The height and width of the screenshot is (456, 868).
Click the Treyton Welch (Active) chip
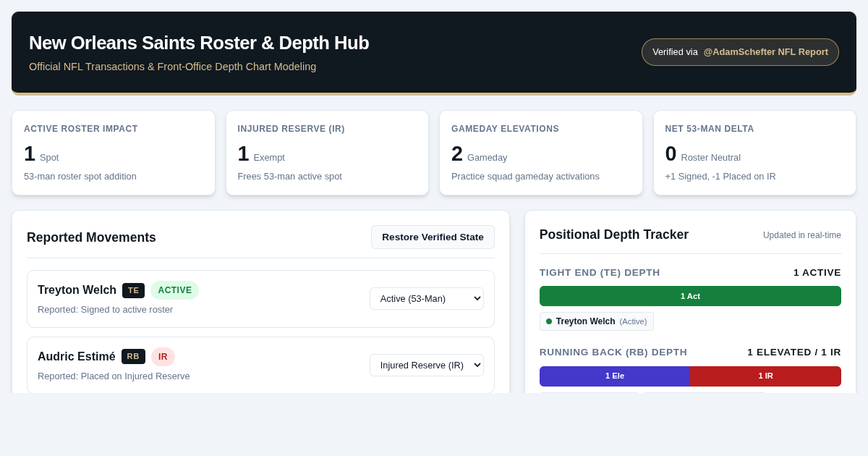pyautogui.click(x=597, y=321)
